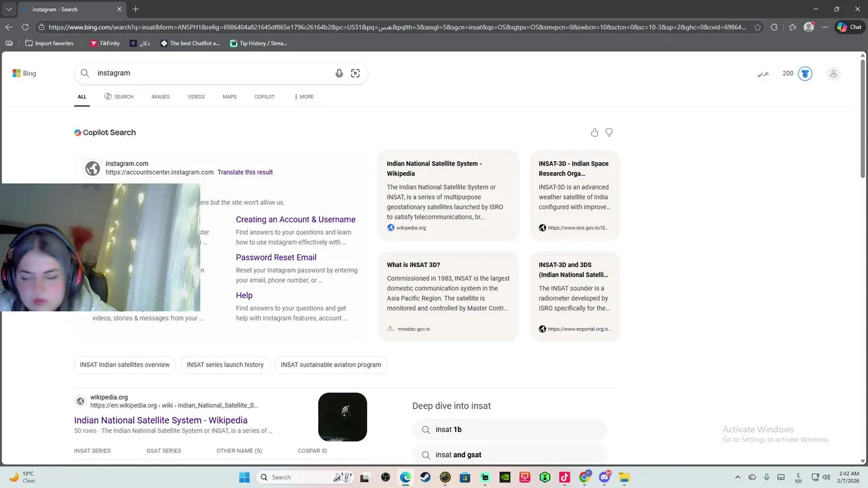Open TikTok app from taskbar
The height and width of the screenshot is (488, 868).
(x=564, y=477)
